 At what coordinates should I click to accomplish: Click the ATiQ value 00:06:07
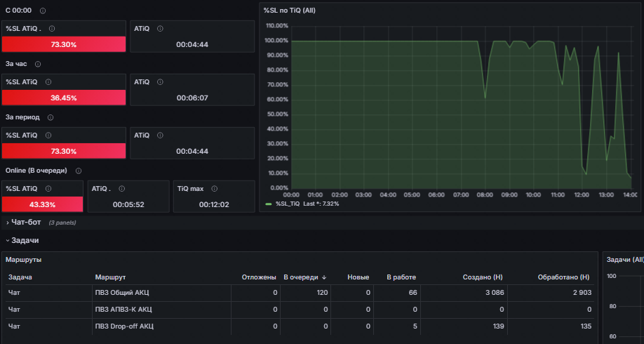(x=192, y=98)
